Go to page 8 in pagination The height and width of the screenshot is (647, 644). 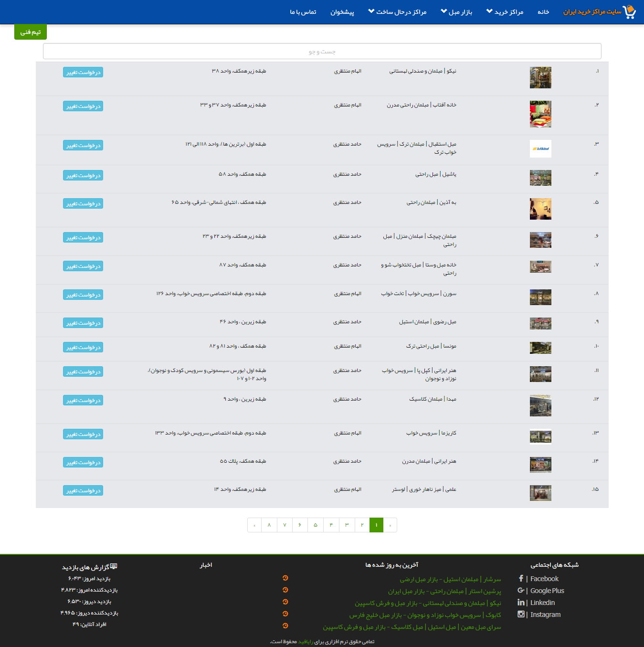click(x=269, y=525)
